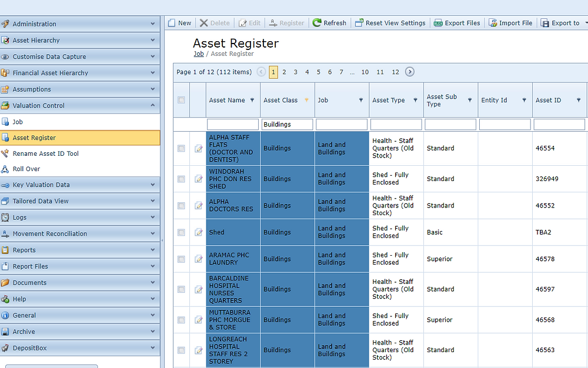
Task: Open the Roll Over menu item
Action: (x=80, y=169)
